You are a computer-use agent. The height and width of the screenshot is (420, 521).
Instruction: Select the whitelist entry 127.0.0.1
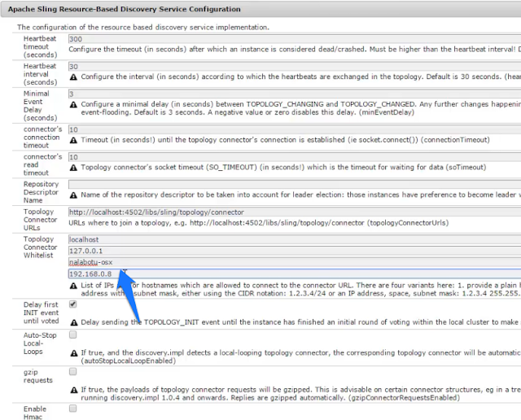coord(295,251)
